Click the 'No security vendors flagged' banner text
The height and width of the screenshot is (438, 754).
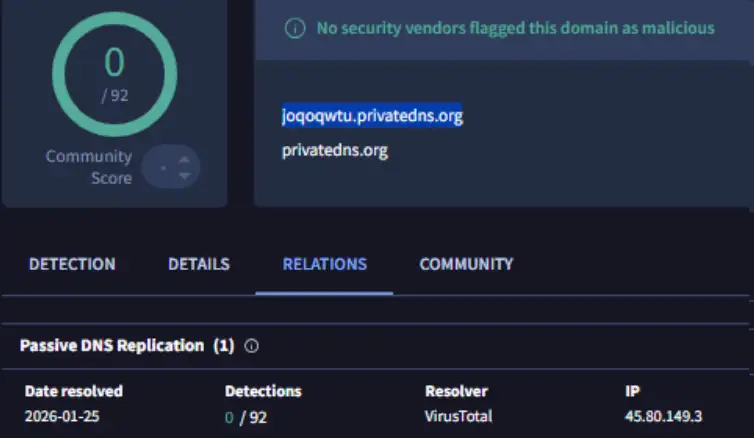tap(515, 28)
